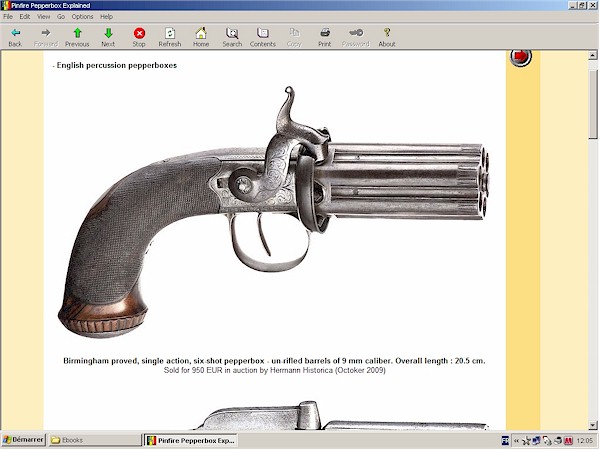Refresh the current page
Image resolution: width=600 pixels, height=450 pixels.
(170, 38)
